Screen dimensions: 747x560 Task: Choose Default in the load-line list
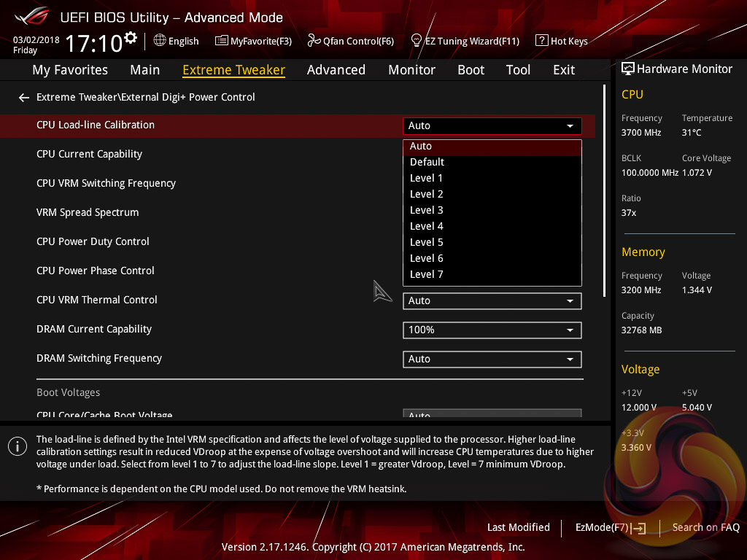[492, 162]
